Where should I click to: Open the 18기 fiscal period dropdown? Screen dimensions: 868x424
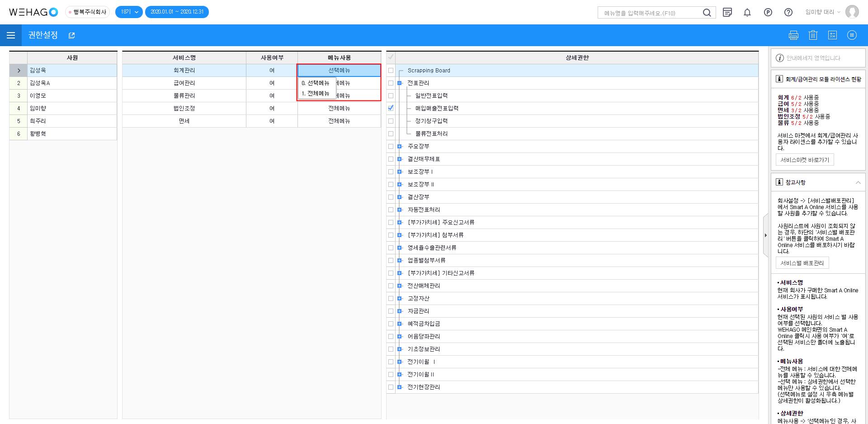tap(129, 12)
